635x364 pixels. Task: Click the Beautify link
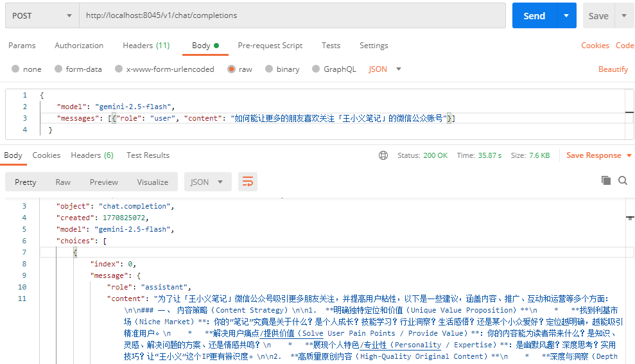click(x=613, y=69)
